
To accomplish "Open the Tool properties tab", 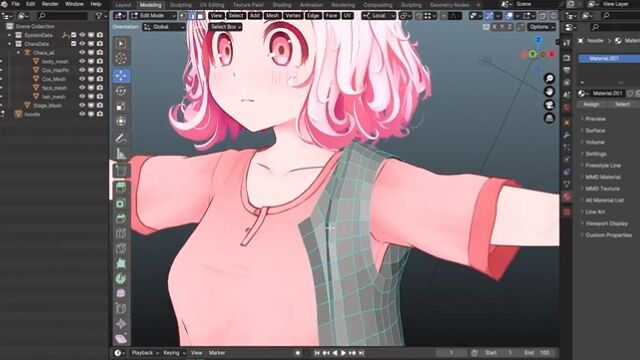I will [x=567, y=43].
